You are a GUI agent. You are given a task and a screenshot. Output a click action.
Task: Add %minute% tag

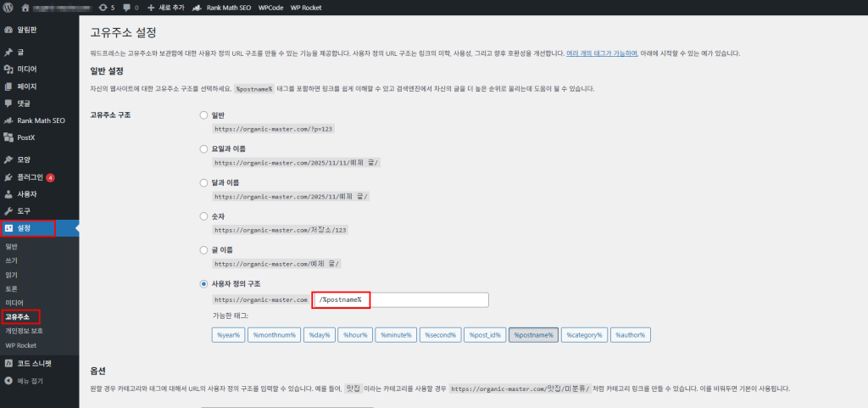point(396,335)
